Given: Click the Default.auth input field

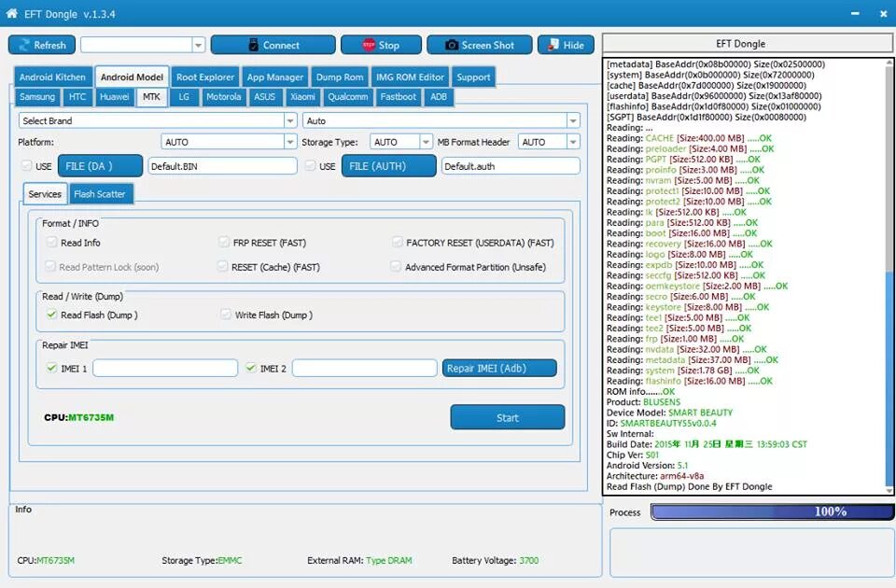Looking at the screenshot, I should coord(511,166).
